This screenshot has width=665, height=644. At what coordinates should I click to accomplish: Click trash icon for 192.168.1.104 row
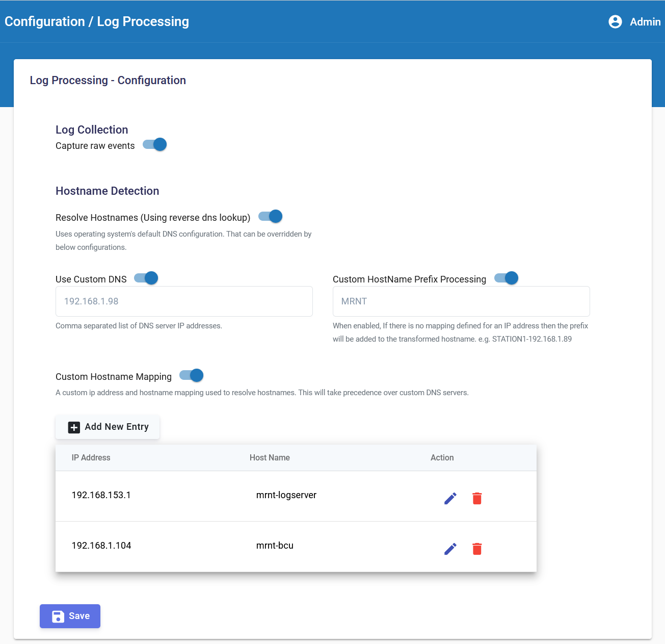click(477, 549)
